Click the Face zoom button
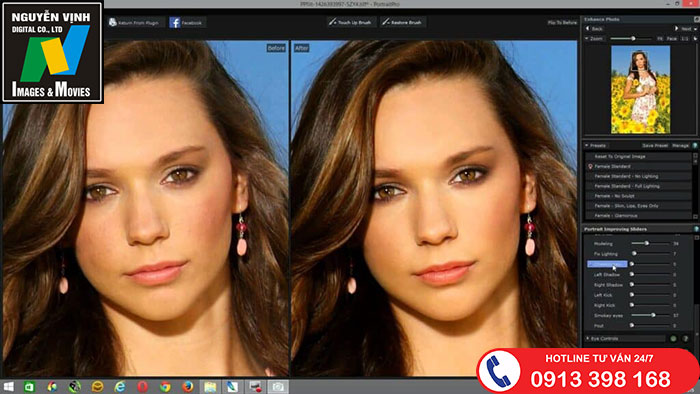The width and height of the screenshot is (700, 394). click(x=672, y=39)
